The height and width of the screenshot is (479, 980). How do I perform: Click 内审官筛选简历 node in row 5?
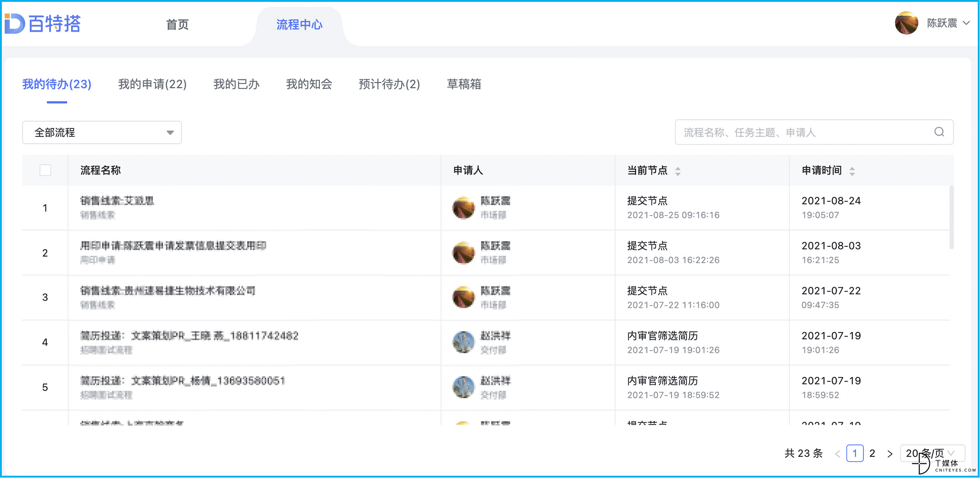point(662,381)
